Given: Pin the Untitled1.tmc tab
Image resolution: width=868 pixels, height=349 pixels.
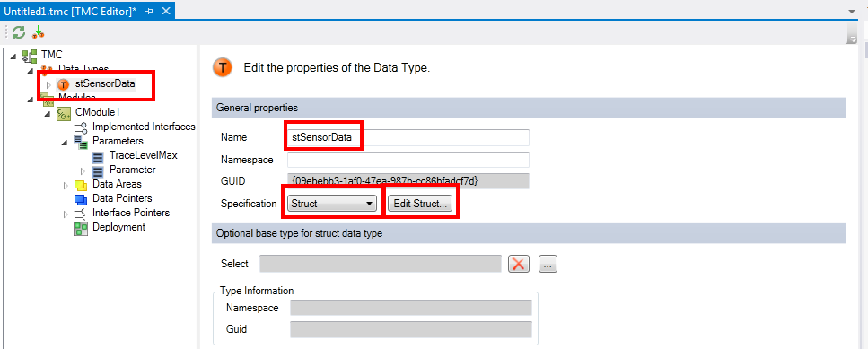Looking at the screenshot, I should (150, 11).
